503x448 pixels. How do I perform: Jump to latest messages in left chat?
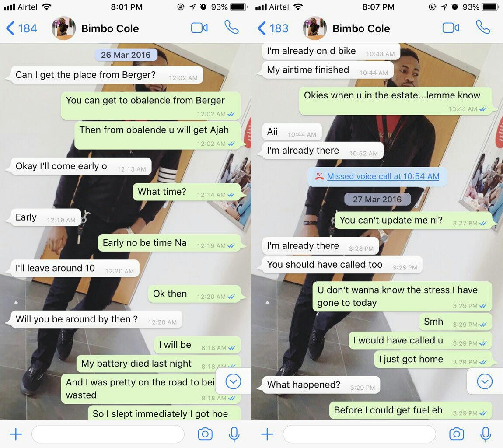coord(233,381)
